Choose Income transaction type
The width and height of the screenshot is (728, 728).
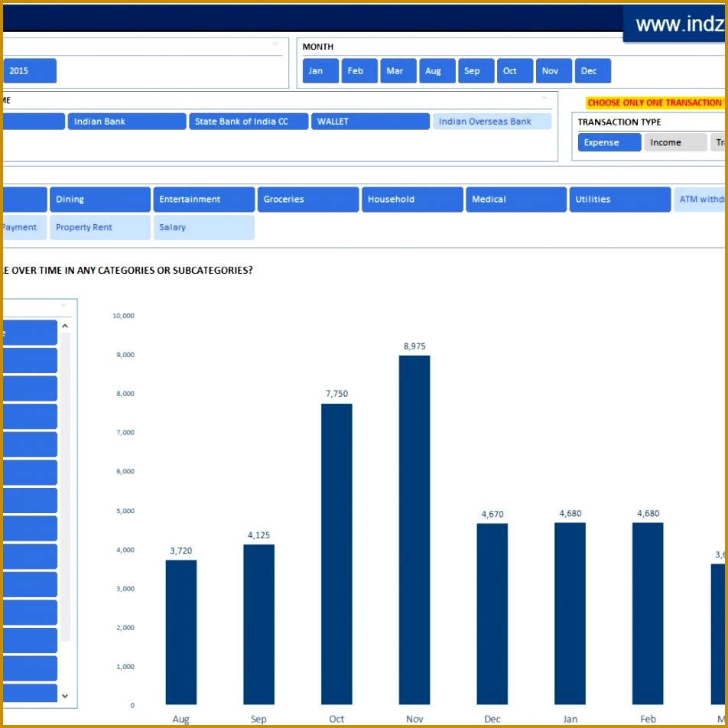[675, 142]
